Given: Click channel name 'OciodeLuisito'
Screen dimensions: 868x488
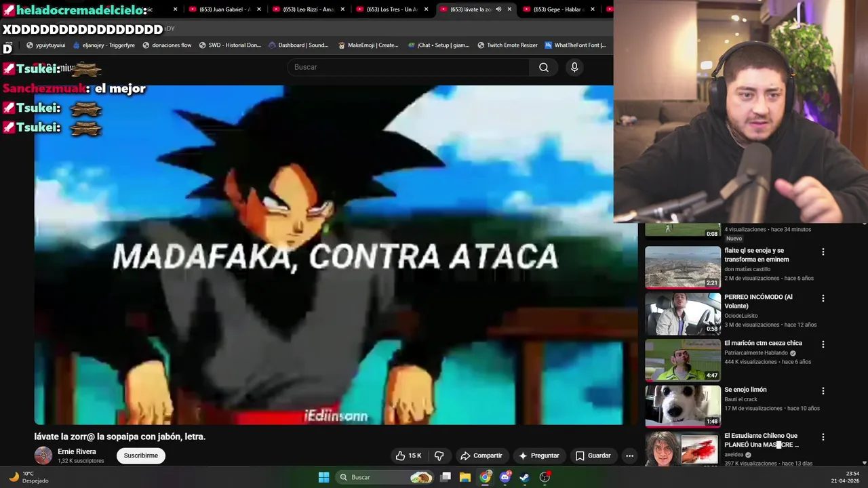Looking at the screenshot, I should (x=742, y=316).
